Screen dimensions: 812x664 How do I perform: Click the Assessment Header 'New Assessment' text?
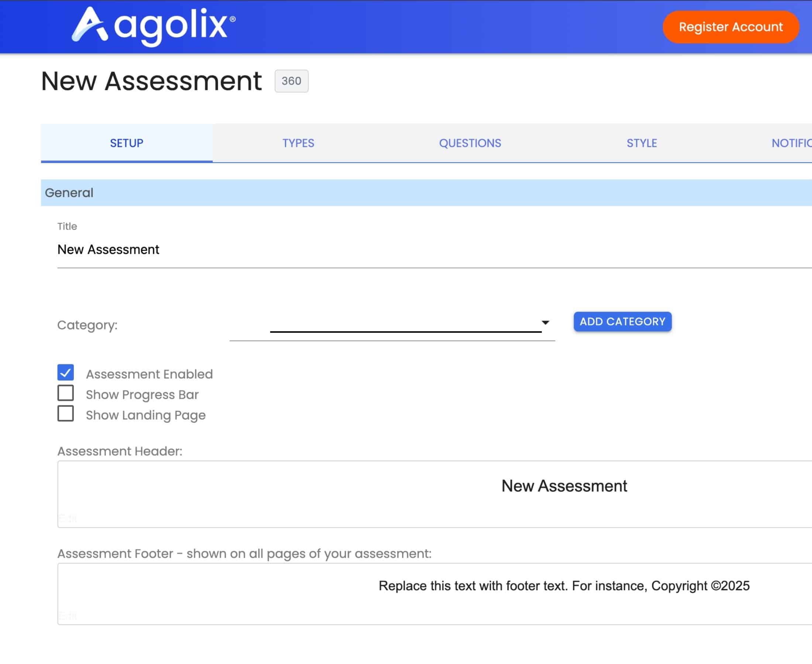(564, 486)
